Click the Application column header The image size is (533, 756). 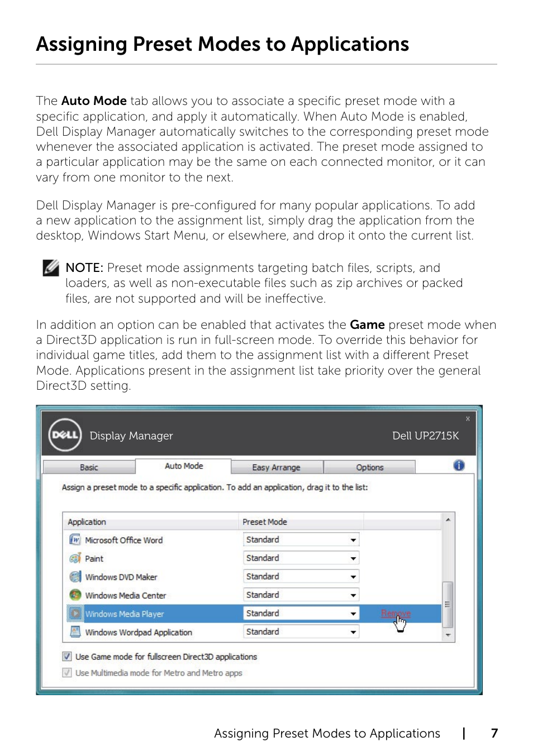151,522
